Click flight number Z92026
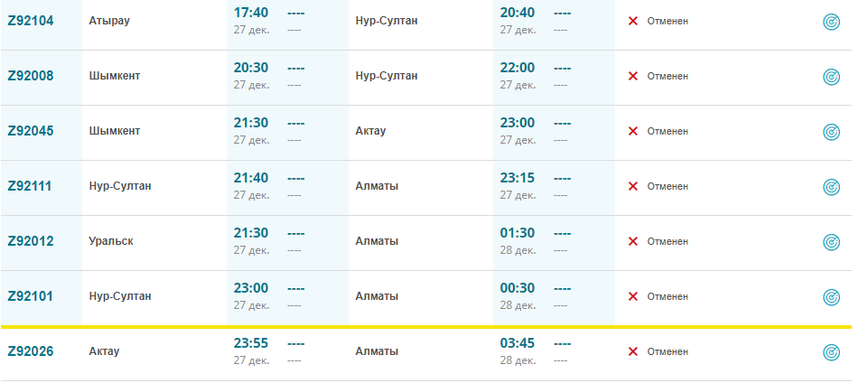The width and height of the screenshot is (868, 383). click(31, 351)
